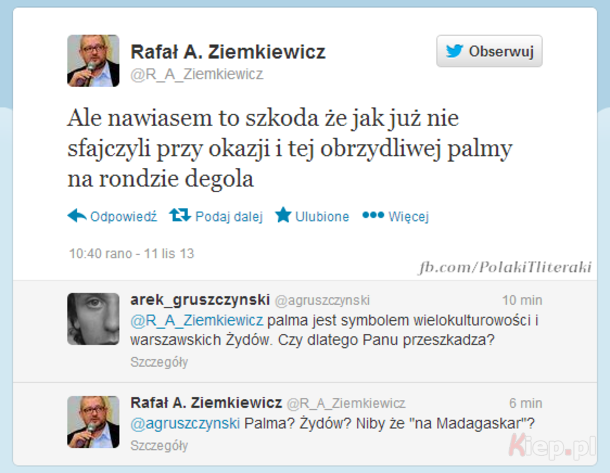Open the tweet timestamp 10:40 rano - 11 lis 13

tap(131, 254)
